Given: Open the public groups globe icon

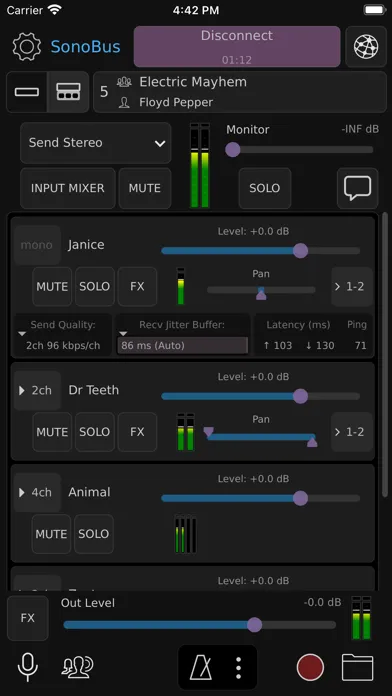Looking at the screenshot, I should coord(366,47).
